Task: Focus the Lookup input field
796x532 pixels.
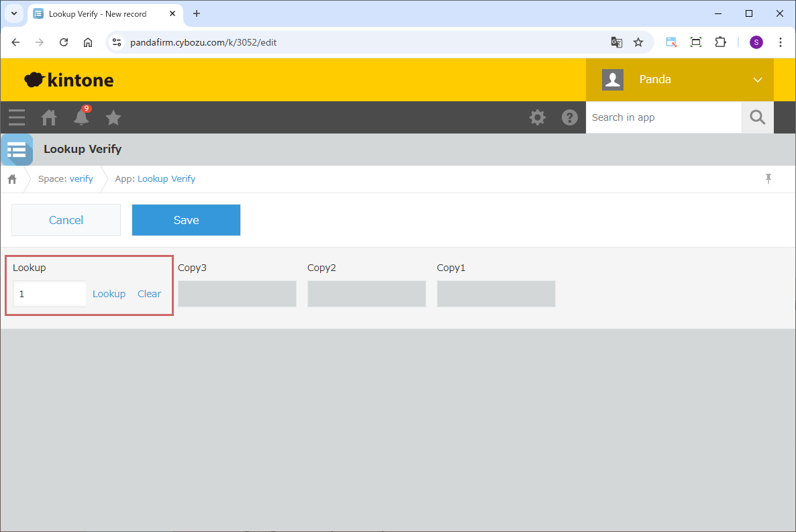Action: [50, 294]
